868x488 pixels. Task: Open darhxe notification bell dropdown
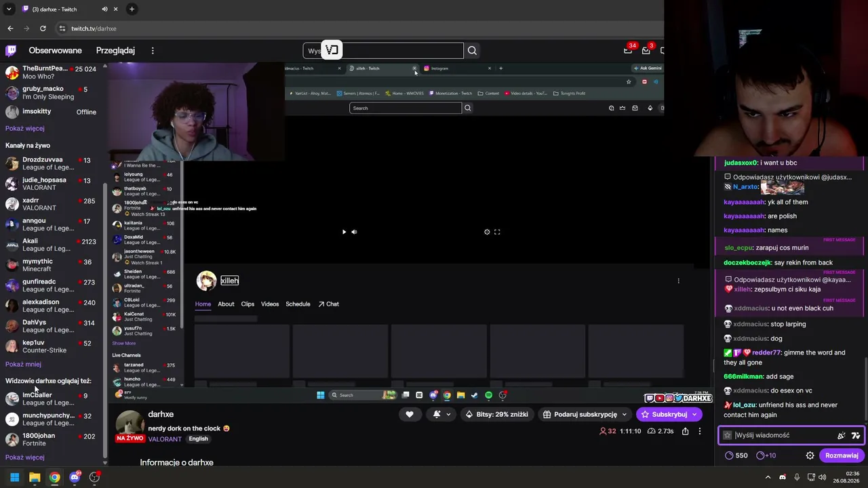[x=441, y=414]
